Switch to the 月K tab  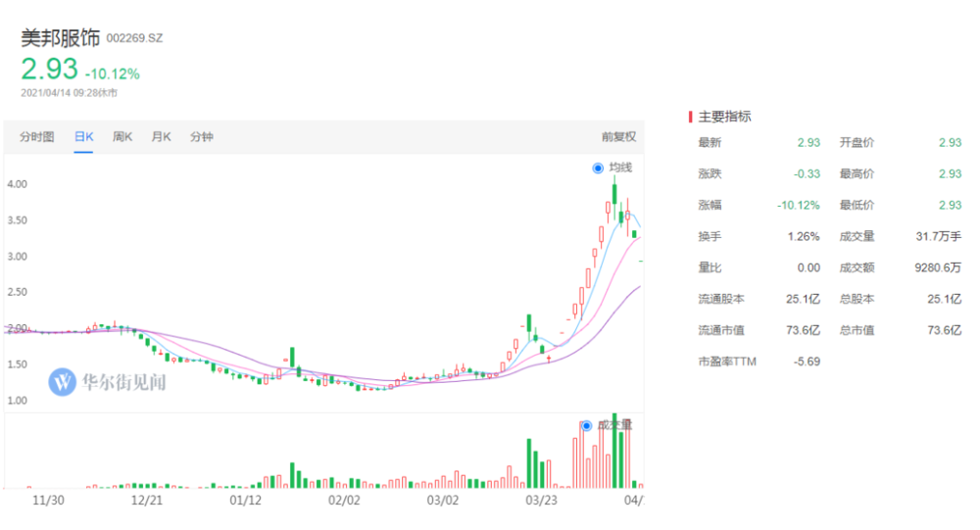point(162,137)
